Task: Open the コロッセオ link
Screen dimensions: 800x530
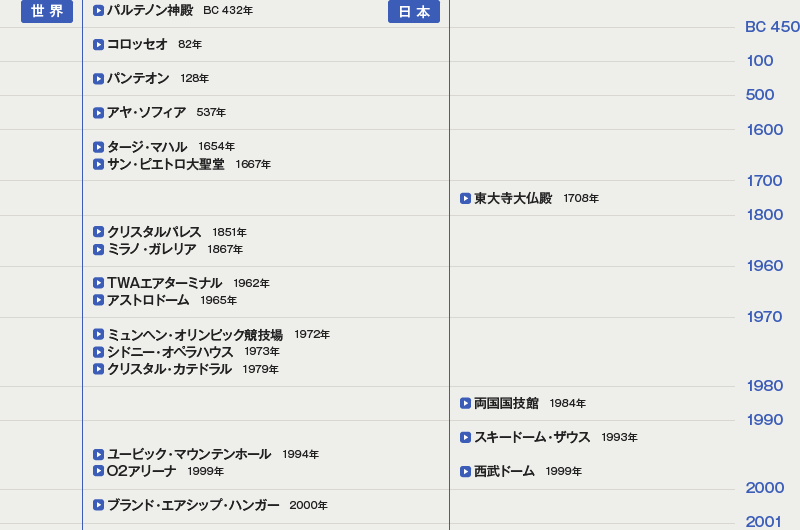Action: [137, 44]
